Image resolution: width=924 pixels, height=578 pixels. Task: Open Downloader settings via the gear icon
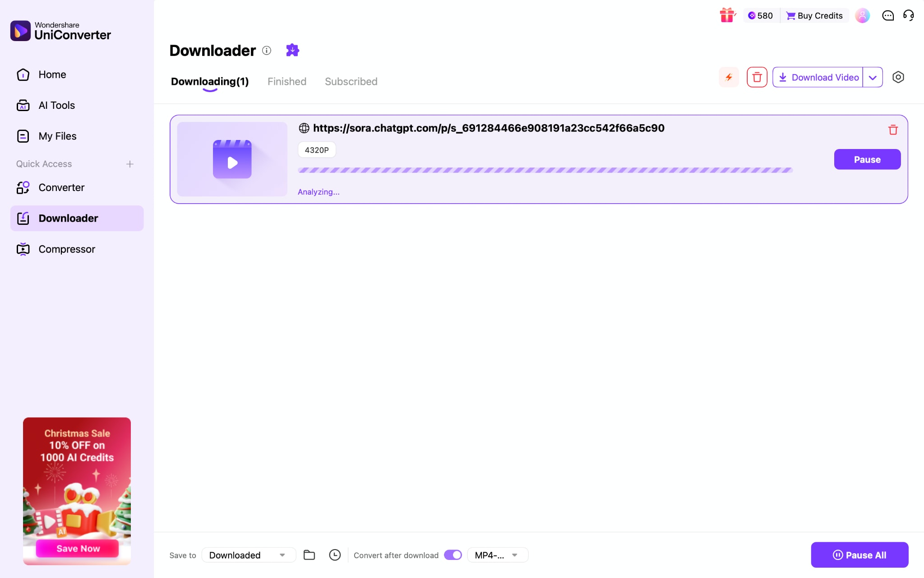[898, 77]
